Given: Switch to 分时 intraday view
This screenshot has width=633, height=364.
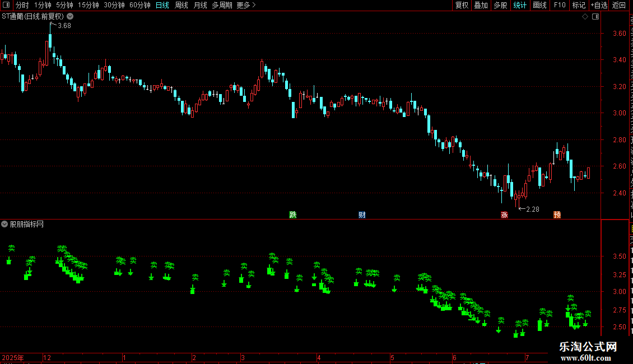Looking at the screenshot, I should click(x=22, y=5).
